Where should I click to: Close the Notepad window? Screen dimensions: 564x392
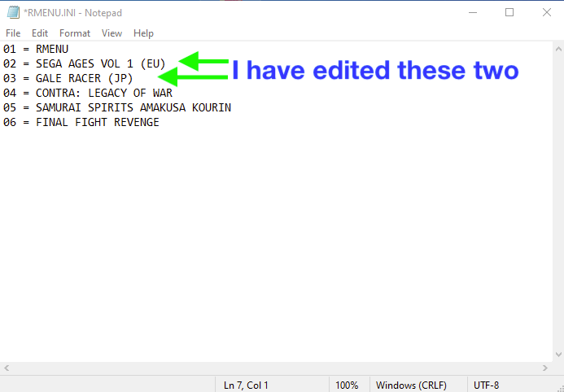547,12
